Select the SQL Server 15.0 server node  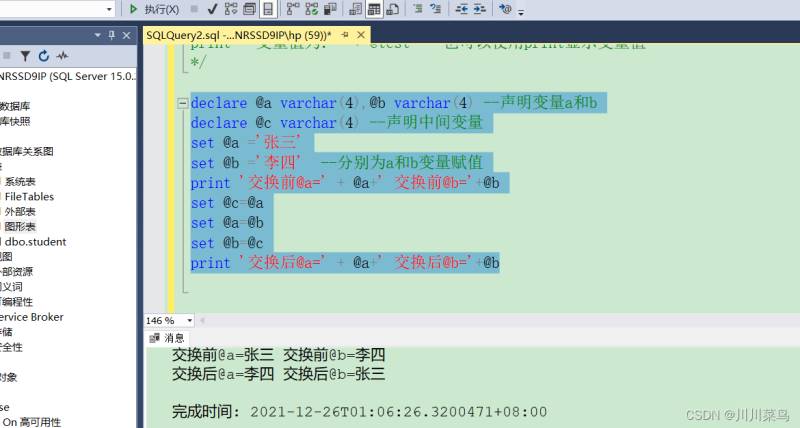(x=67, y=77)
